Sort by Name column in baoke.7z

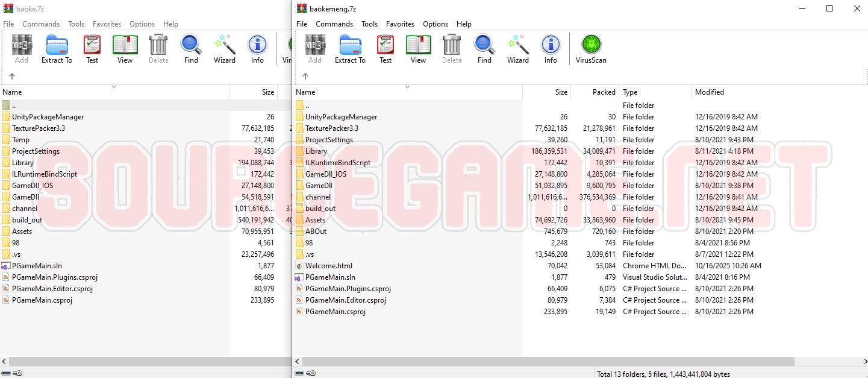click(x=12, y=92)
